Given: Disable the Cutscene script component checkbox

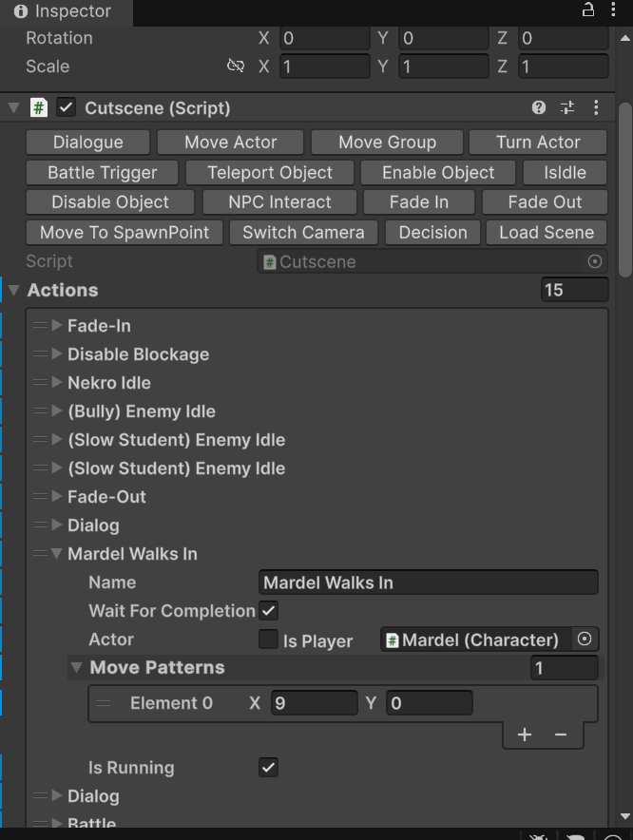Looking at the screenshot, I should tap(66, 107).
